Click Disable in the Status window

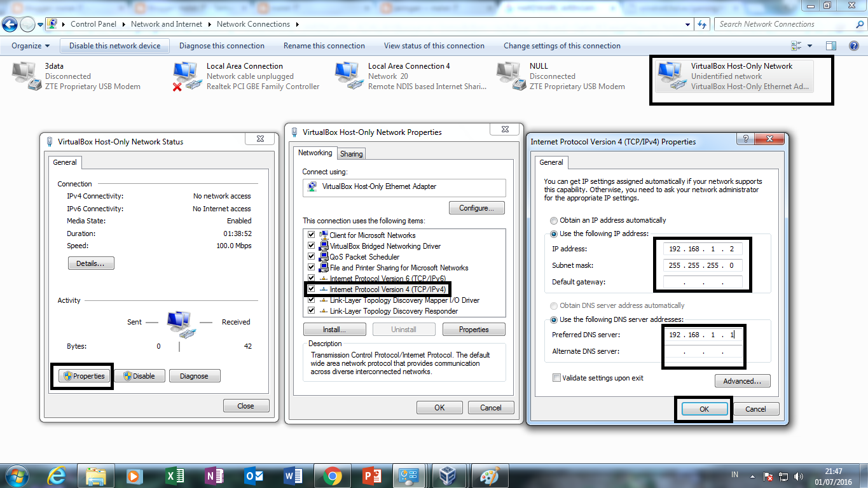coord(139,376)
